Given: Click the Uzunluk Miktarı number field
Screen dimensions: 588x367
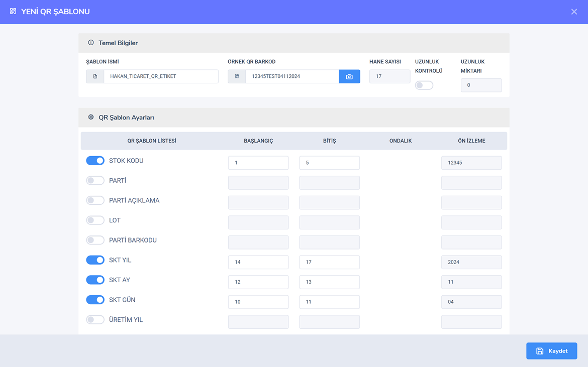Looking at the screenshot, I should [481, 85].
